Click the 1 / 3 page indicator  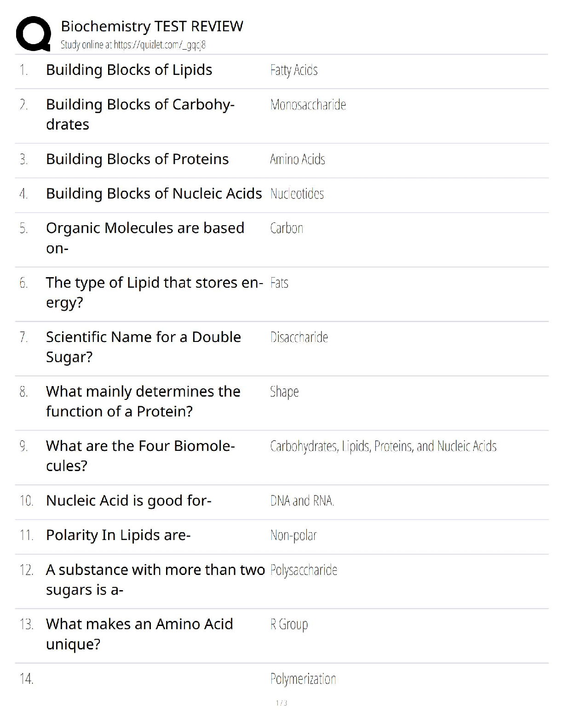281,703
